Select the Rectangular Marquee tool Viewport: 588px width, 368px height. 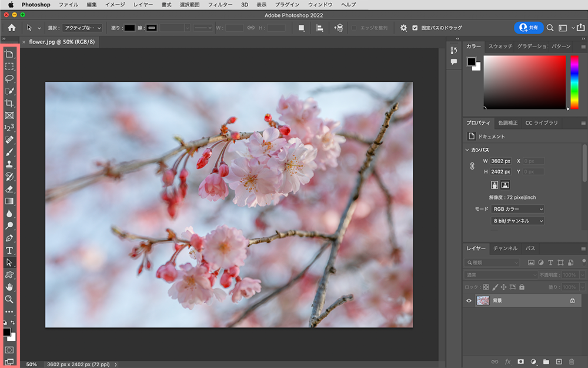(9, 67)
